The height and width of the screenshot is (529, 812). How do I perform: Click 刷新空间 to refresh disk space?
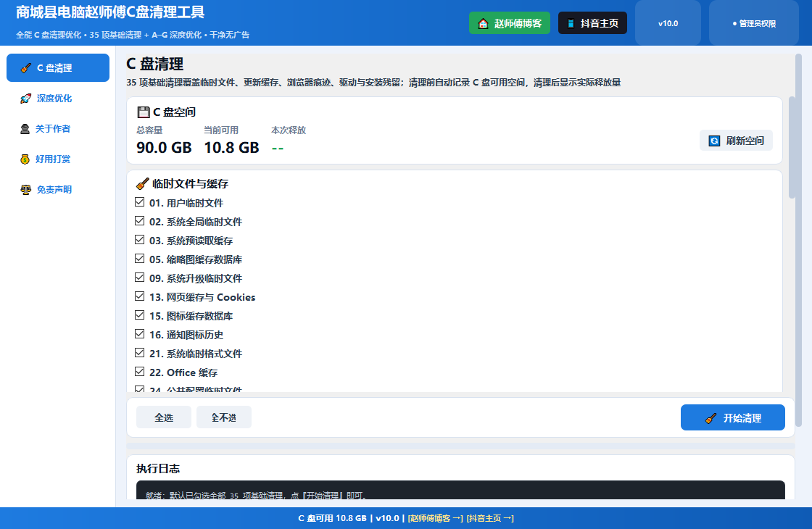[736, 141]
